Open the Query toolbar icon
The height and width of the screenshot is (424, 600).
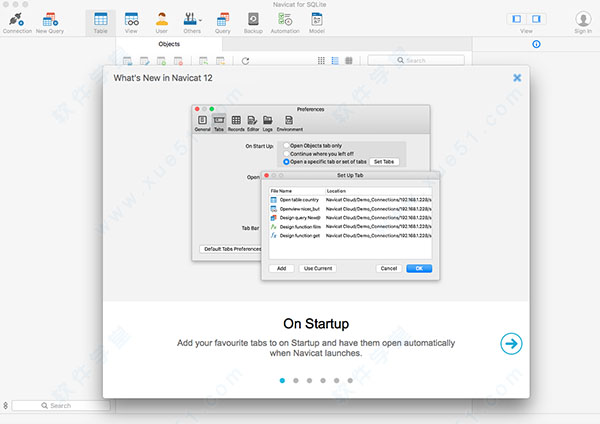(x=223, y=23)
